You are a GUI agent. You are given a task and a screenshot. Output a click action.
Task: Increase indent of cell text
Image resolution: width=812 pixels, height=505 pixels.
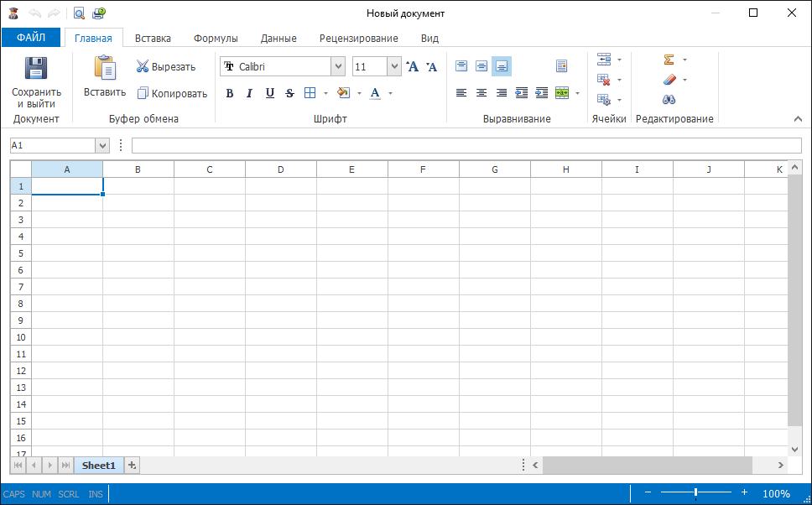point(542,93)
